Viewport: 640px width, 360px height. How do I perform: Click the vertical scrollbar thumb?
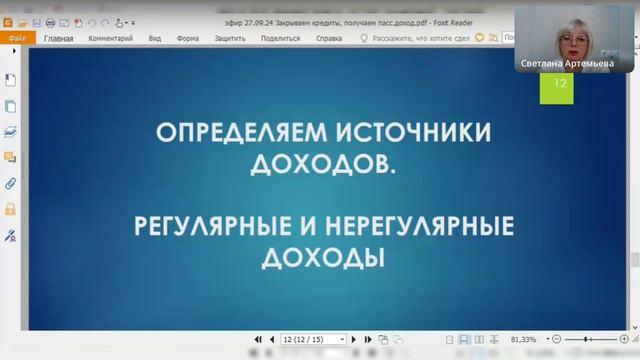point(635,260)
